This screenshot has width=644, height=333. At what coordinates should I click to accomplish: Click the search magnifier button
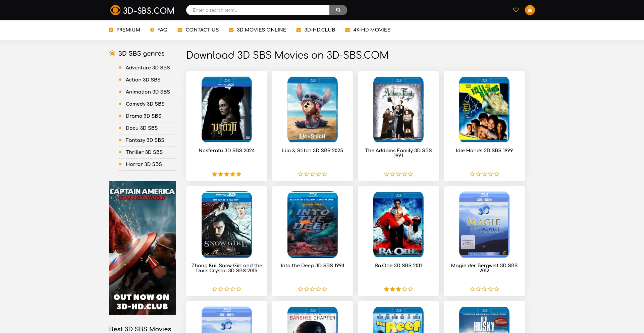(x=338, y=10)
